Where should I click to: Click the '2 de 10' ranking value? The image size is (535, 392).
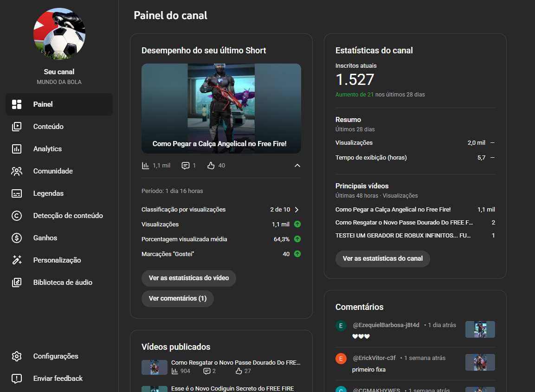pyautogui.click(x=280, y=210)
